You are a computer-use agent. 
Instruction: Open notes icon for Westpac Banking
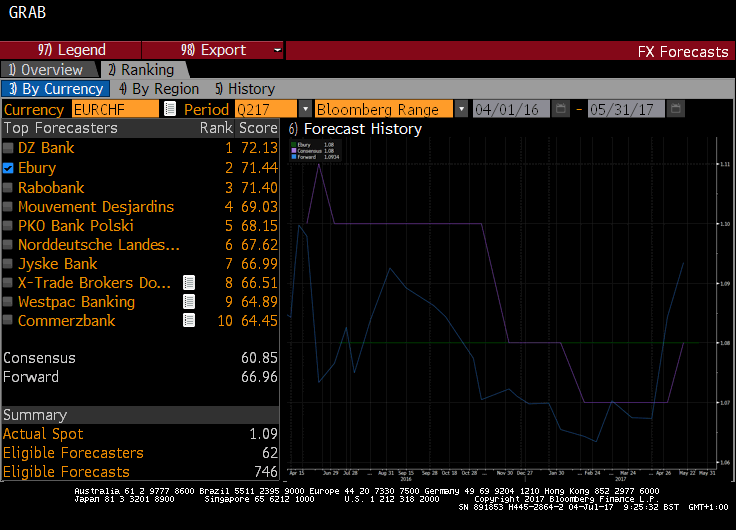pos(189,301)
